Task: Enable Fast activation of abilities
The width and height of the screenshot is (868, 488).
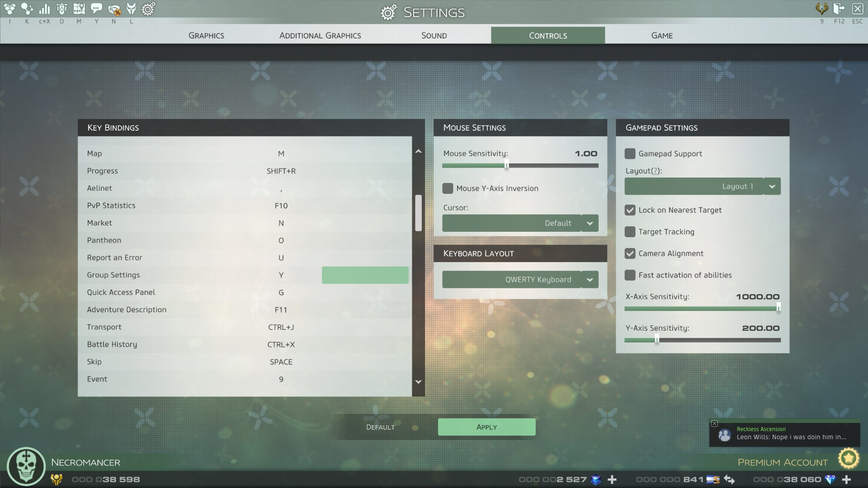Action: click(630, 275)
